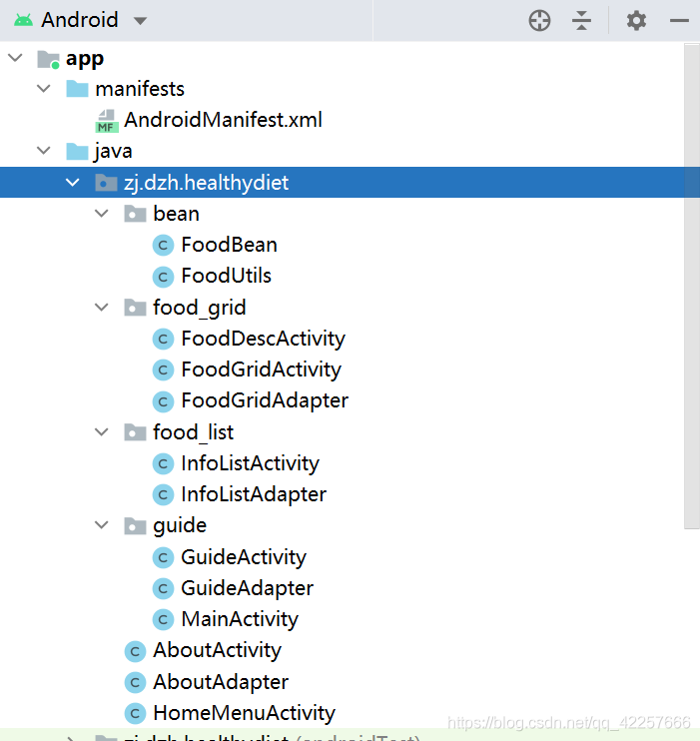Collapse the food_list package chevron
Viewport: 700px width, 741px height.
click(102, 432)
